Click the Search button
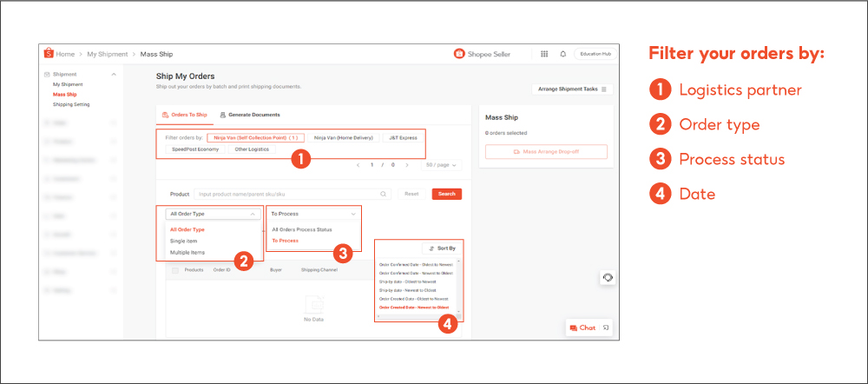The image size is (868, 384). 447,194
